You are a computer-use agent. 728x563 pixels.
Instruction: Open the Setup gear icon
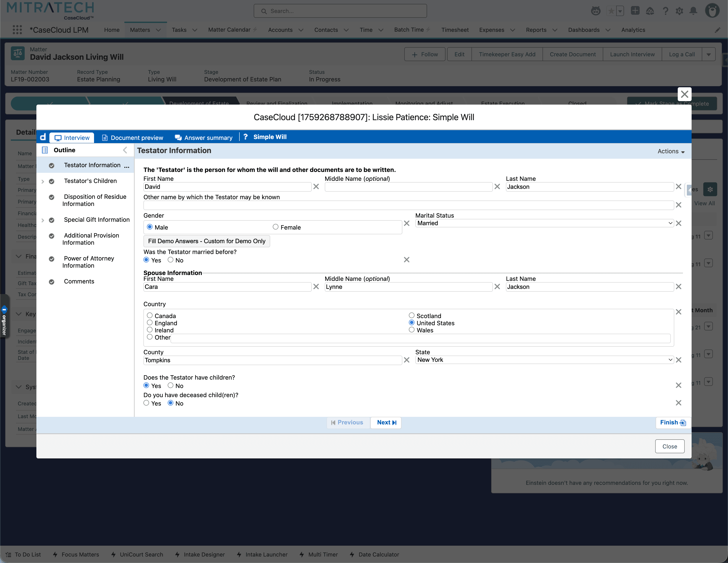[x=679, y=11]
